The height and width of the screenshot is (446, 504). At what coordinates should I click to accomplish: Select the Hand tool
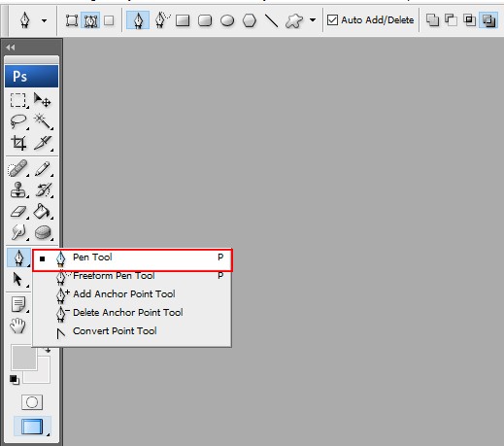pos(18,326)
